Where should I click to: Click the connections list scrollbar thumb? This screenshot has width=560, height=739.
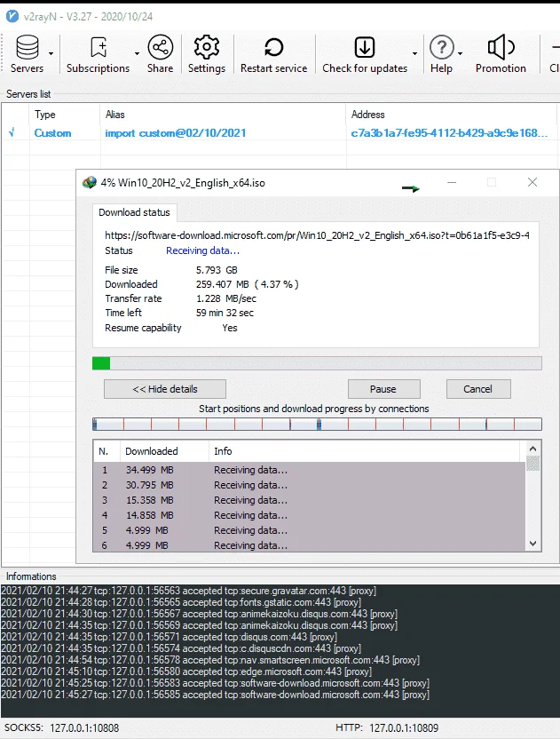click(532, 464)
